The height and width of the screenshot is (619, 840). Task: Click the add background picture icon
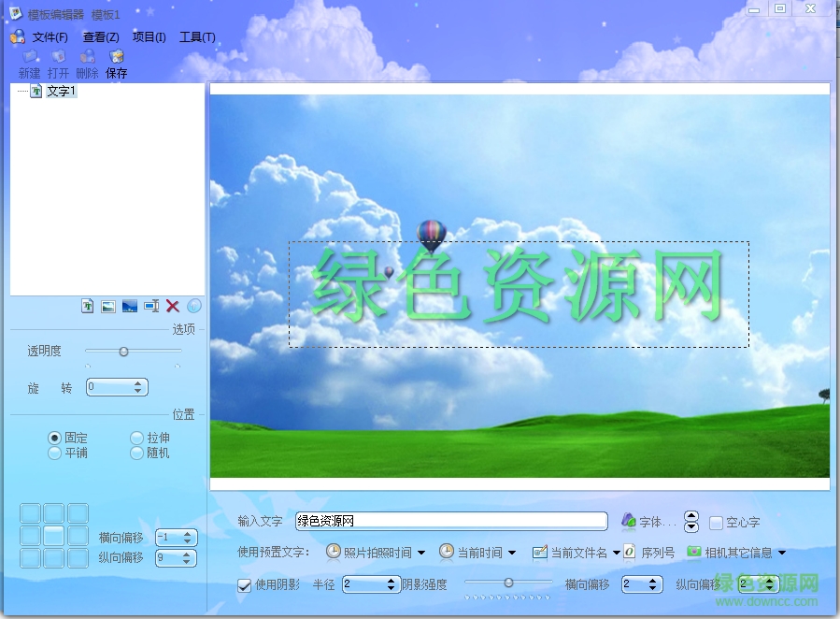point(130,306)
